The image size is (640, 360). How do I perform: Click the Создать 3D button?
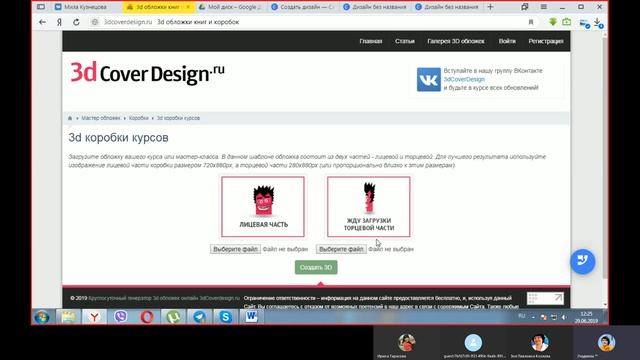tap(316, 267)
